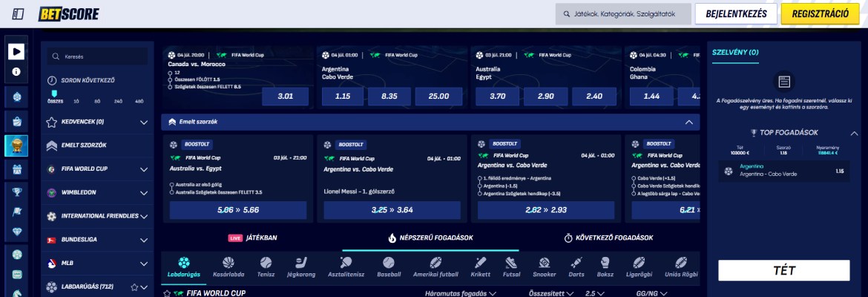Select Lionel Messi goalscorer boosted odds 3.64

click(x=392, y=210)
